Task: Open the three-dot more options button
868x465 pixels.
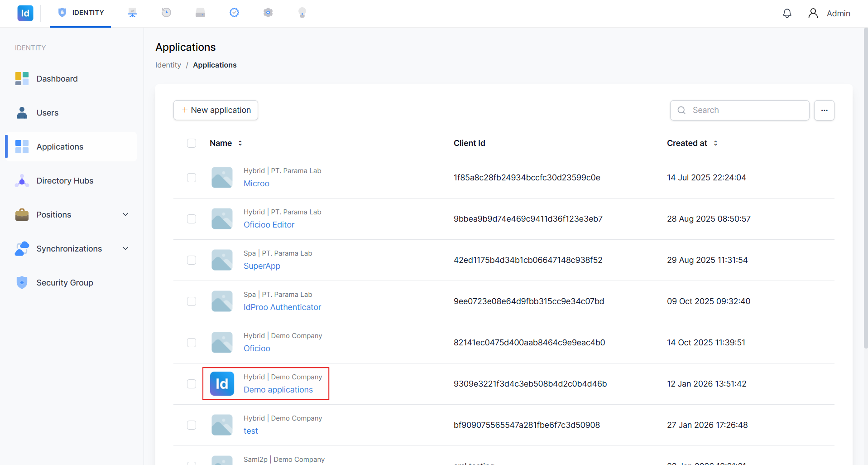Action: [824, 110]
